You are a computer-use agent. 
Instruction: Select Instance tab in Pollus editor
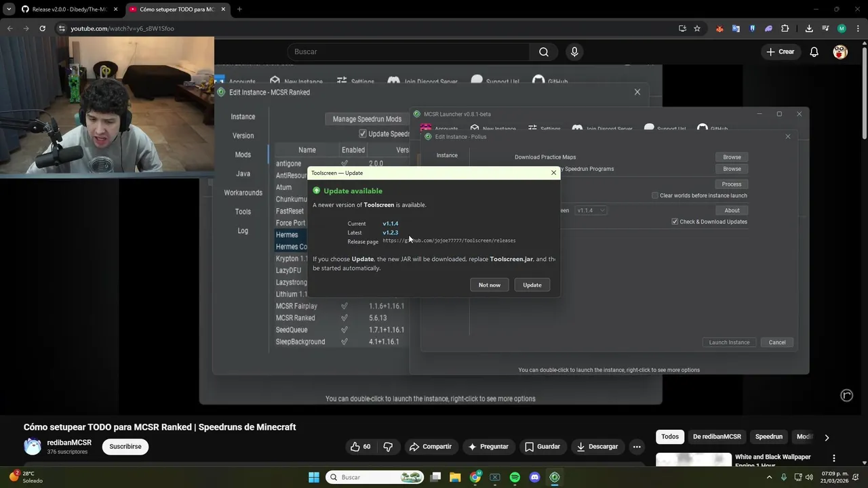click(x=447, y=155)
